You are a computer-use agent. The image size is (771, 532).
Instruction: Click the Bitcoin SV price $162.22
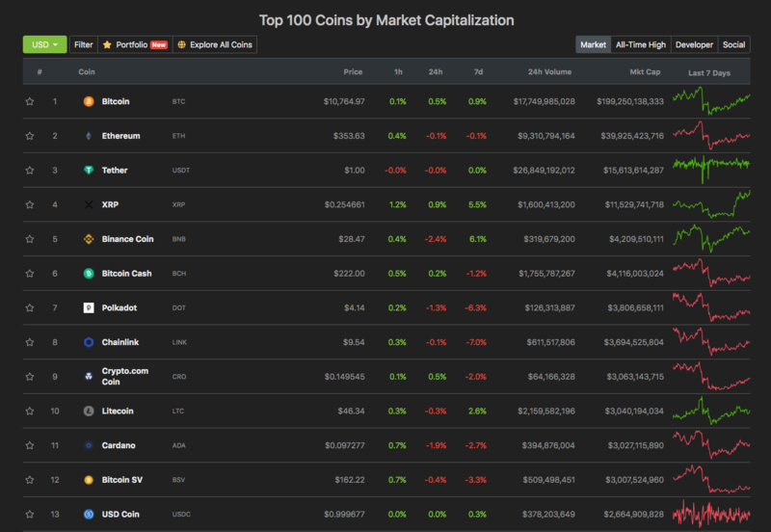tap(350, 480)
